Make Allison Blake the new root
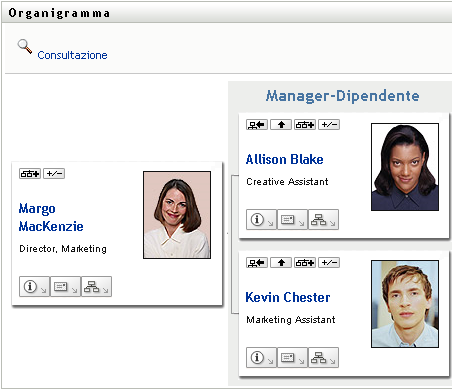The height and width of the screenshot is (391, 452). 257,125
